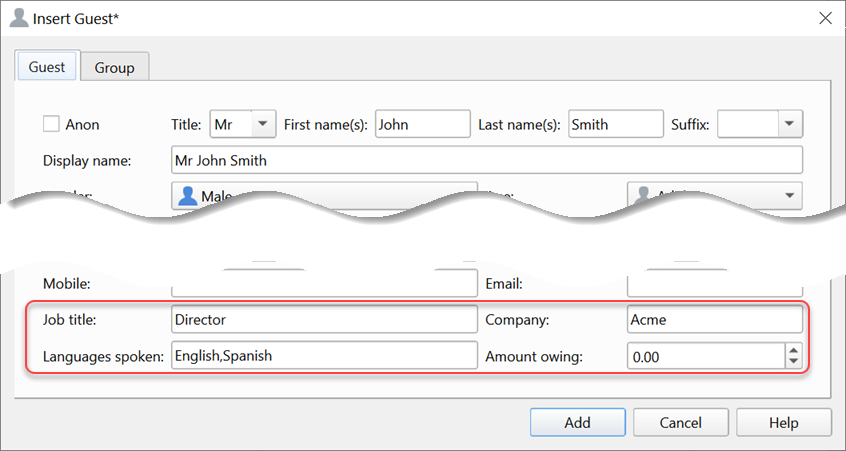846x451 pixels.
Task: Focus the Languages spoken field
Action: (x=324, y=355)
